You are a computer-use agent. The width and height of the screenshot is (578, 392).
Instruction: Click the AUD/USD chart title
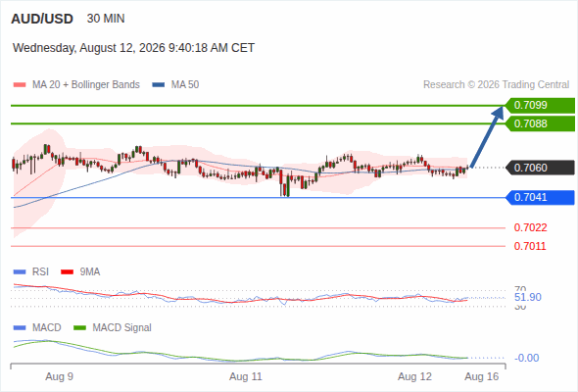coord(42,19)
